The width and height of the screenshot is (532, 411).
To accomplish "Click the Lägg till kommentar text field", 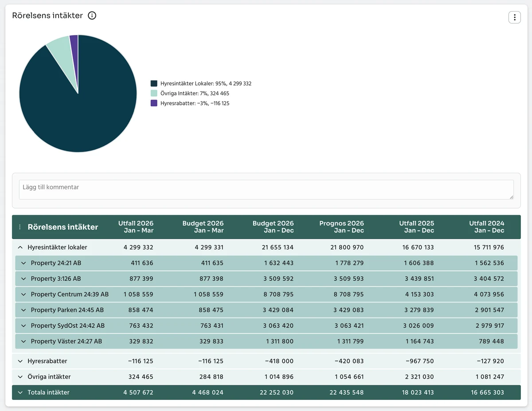I will pos(266,190).
